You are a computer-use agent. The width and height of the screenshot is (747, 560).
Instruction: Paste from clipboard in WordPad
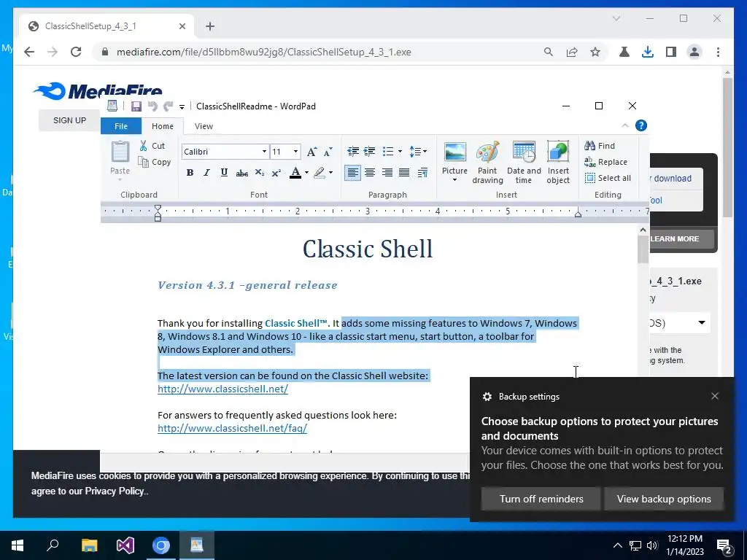pos(120,158)
